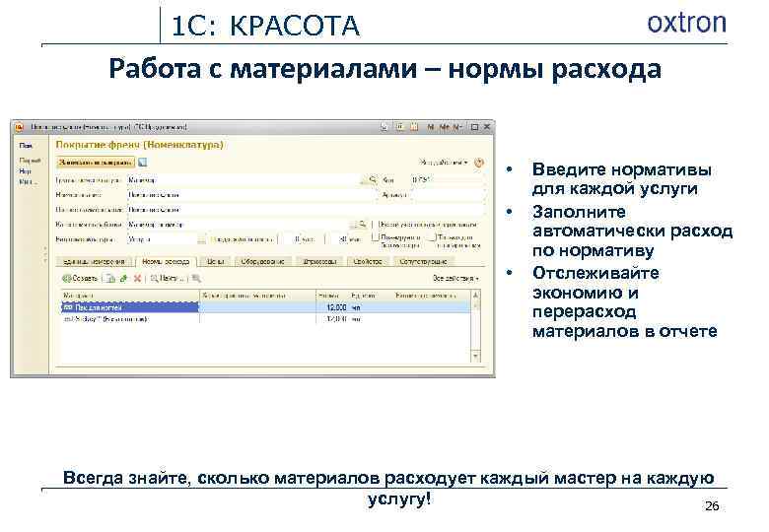Open the second sidebar navigation link
This screenshot has width=769, height=532.
click(30, 161)
